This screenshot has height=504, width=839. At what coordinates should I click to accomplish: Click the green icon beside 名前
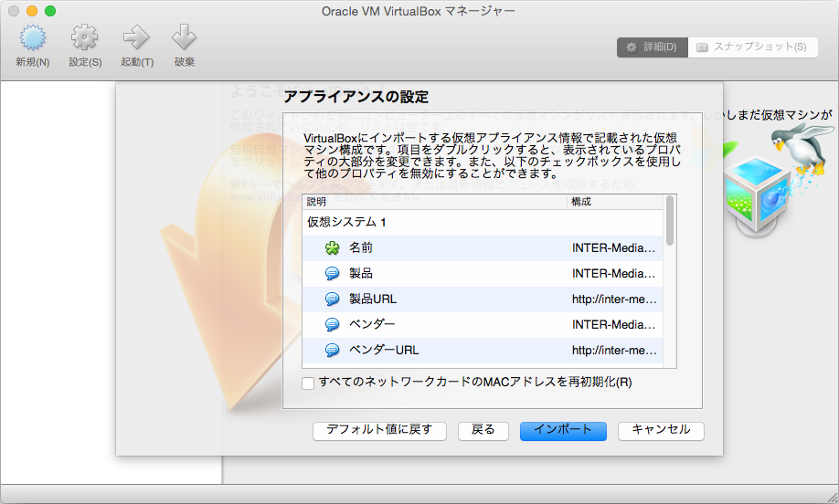tap(333, 248)
